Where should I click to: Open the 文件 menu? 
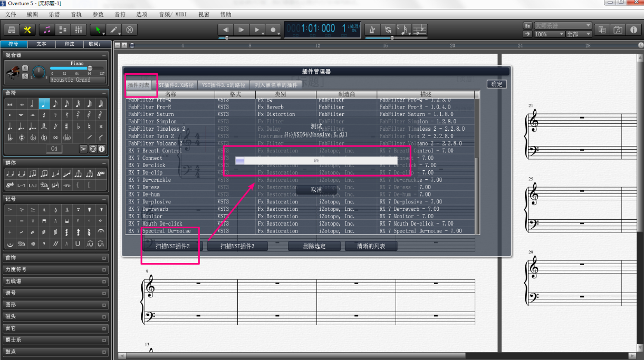tap(11, 14)
